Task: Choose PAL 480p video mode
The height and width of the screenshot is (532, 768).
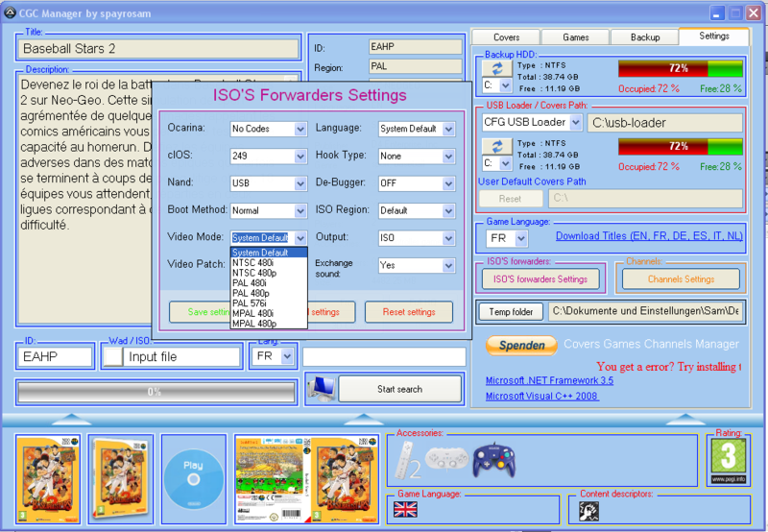Action: pos(269,293)
